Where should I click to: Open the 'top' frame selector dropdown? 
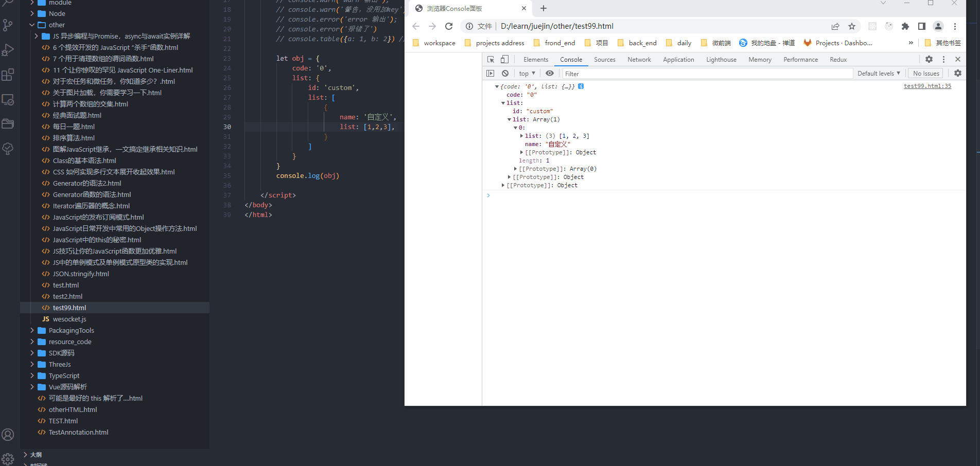click(526, 73)
